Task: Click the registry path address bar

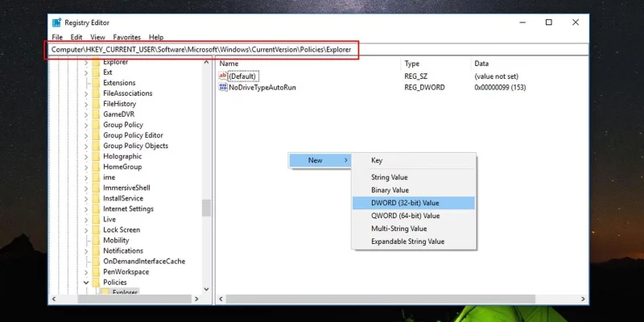Action: click(318, 50)
